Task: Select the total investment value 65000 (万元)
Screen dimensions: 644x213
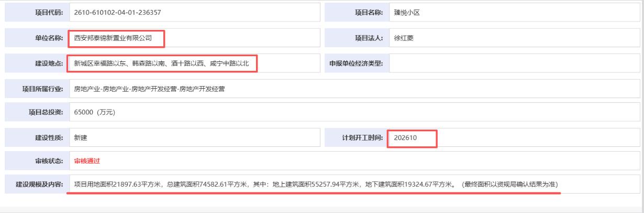Action: coord(94,112)
